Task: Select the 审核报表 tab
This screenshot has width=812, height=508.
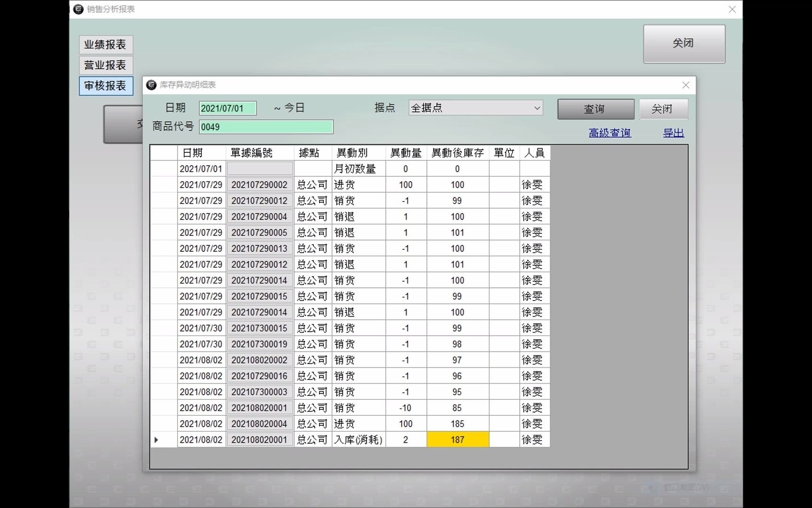Action: (x=105, y=86)
